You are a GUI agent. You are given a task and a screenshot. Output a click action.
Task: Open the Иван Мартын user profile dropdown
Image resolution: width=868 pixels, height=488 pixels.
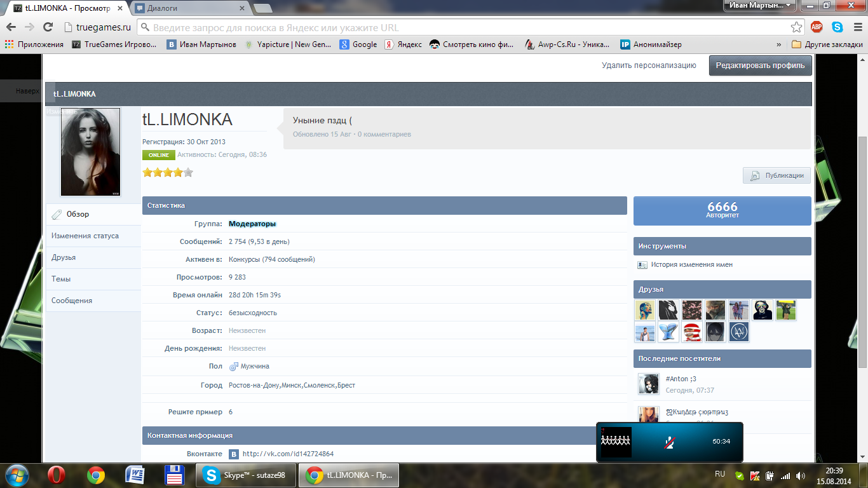(759, 6)
